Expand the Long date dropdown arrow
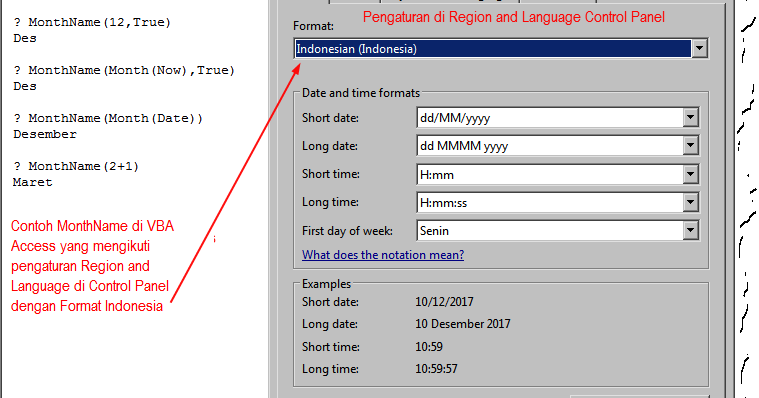Viewport: 759px width, 398px height. (691, 145)
